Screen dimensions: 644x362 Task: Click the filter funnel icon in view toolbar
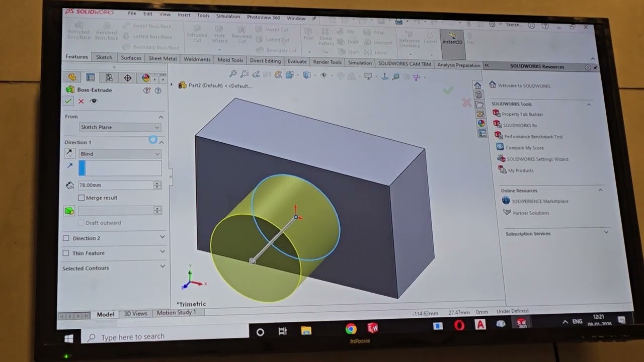pos(417,77)
